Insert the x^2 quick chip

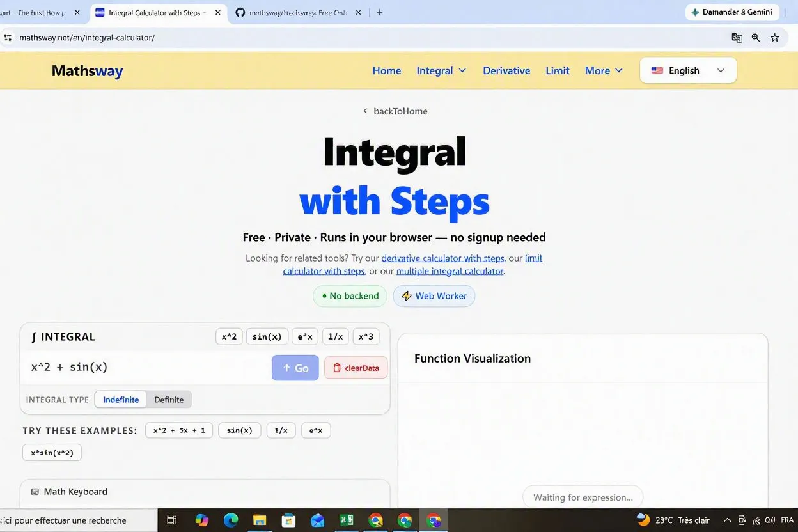(229, 336)
